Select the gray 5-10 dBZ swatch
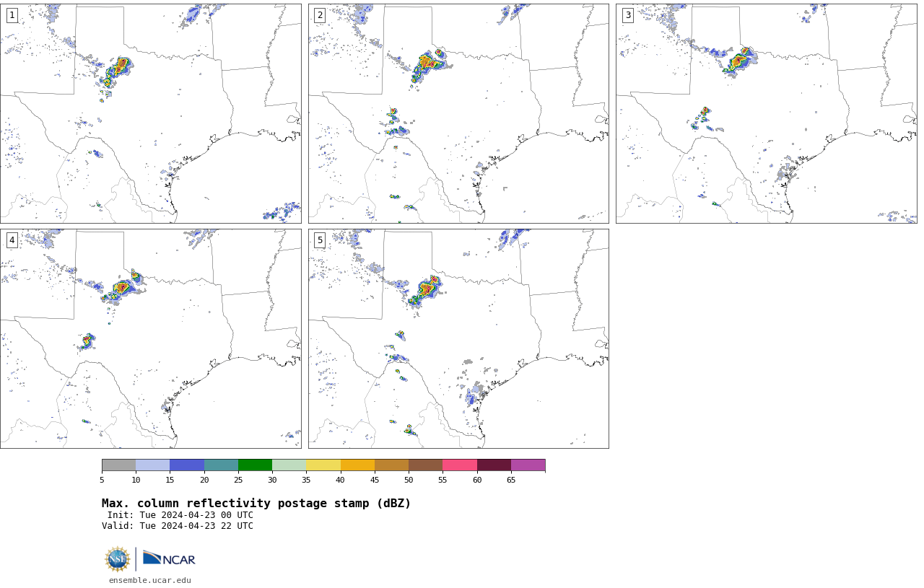 [x=118, y=465]
